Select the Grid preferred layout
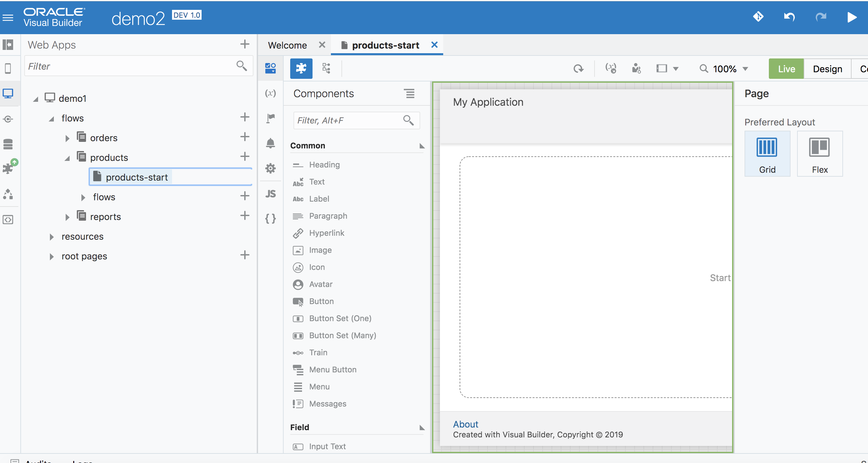Image resolution: width=868 pixels, height=463 pixels. (767, 154)
